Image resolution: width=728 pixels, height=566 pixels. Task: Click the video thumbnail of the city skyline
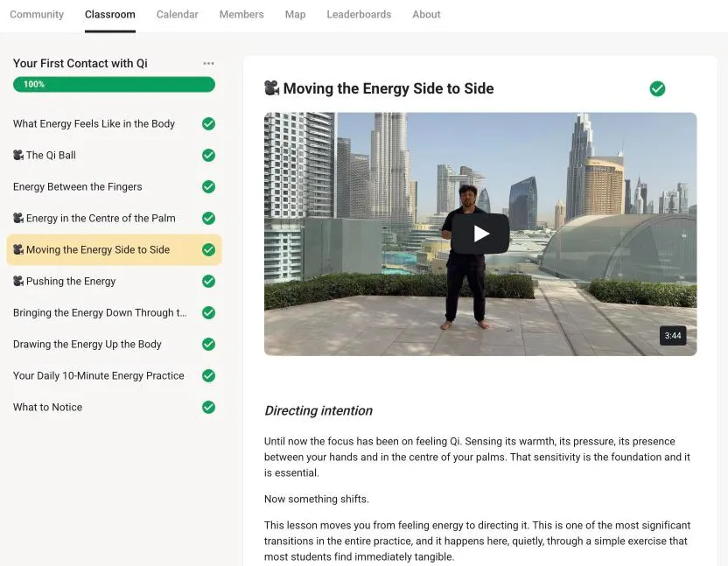click(x=480, y=234)
